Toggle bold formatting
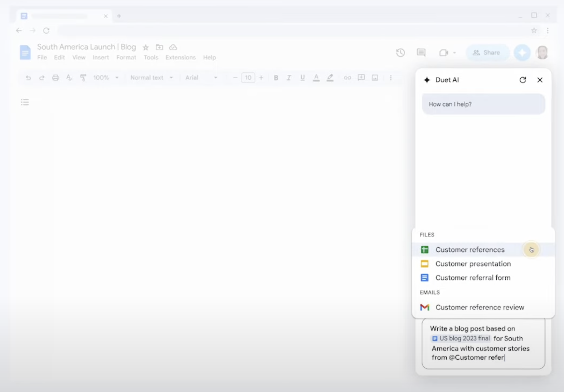This screenshot has width=564, height=392. [x=276, y=78]
